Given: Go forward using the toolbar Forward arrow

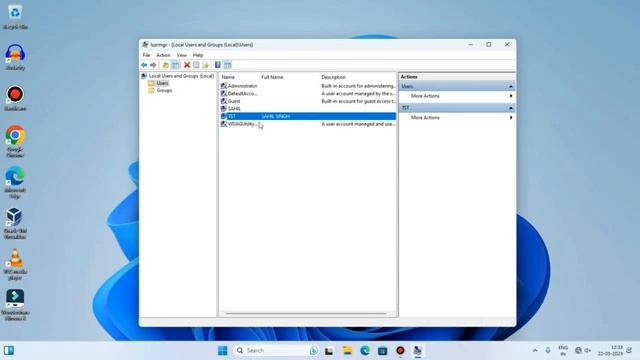Looking at the screenshot, I should pos(153,65).
